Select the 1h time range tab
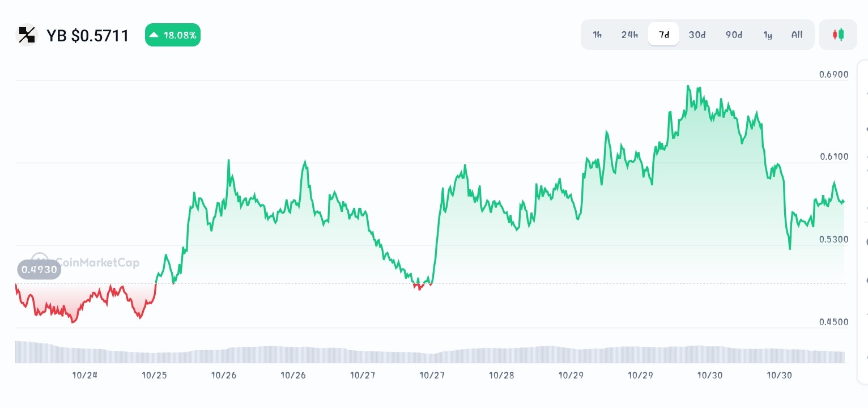This screenshot has height=408, width=868. [597, 35]
